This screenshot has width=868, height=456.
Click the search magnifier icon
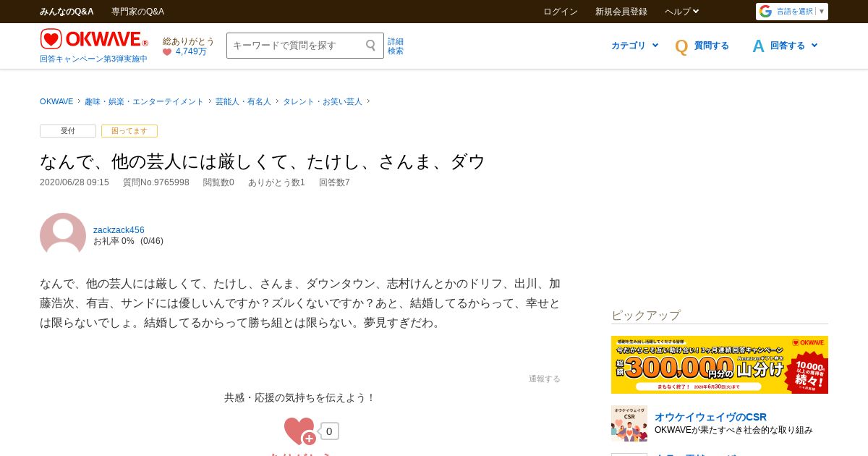tap(371, 46)
